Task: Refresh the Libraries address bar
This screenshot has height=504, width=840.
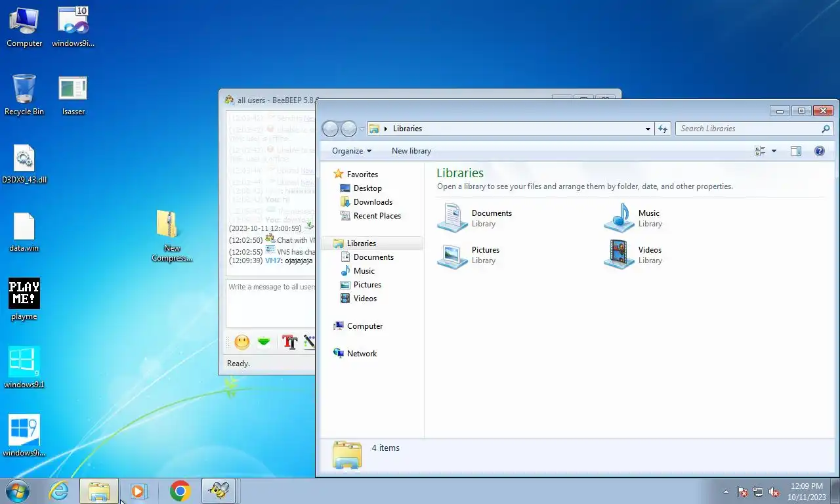Action: point(663,129)
